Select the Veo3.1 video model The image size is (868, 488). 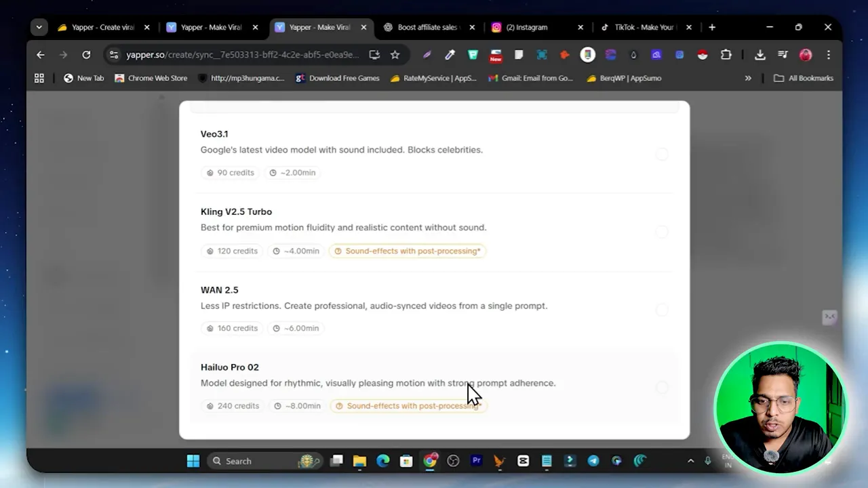coord(662,154)
